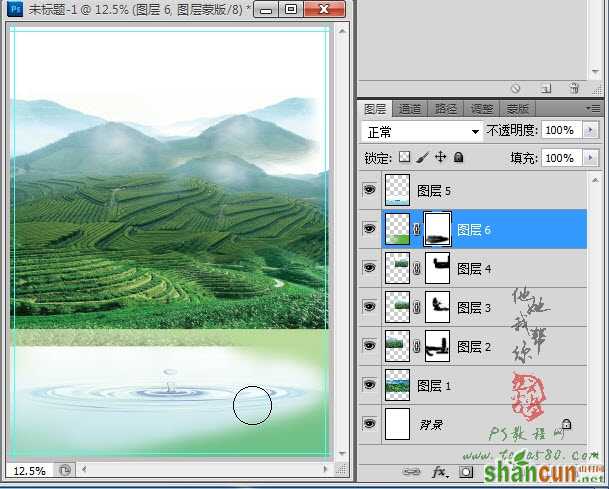The image size is (609, 489).
Task: Select 图层 3 mask thumbnail
Action: pos(437,307)
